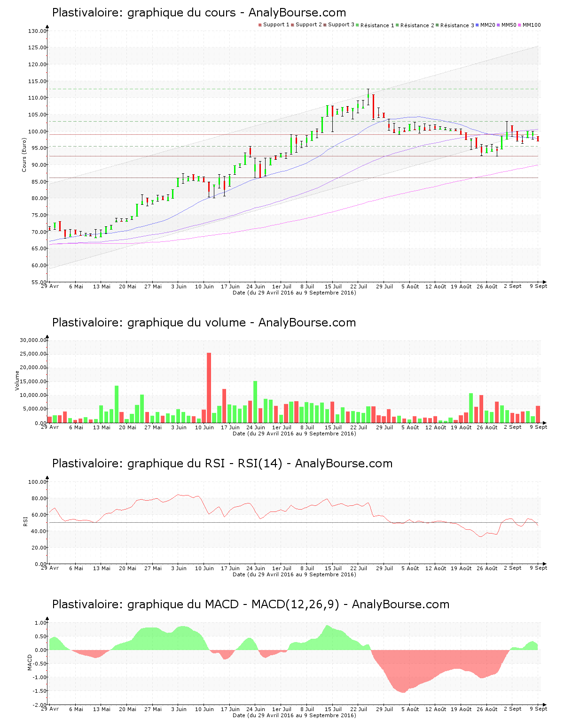Click the 'RSI' vertical axis label
This screenshot has height=728, width=564.
tap(25, 521)
